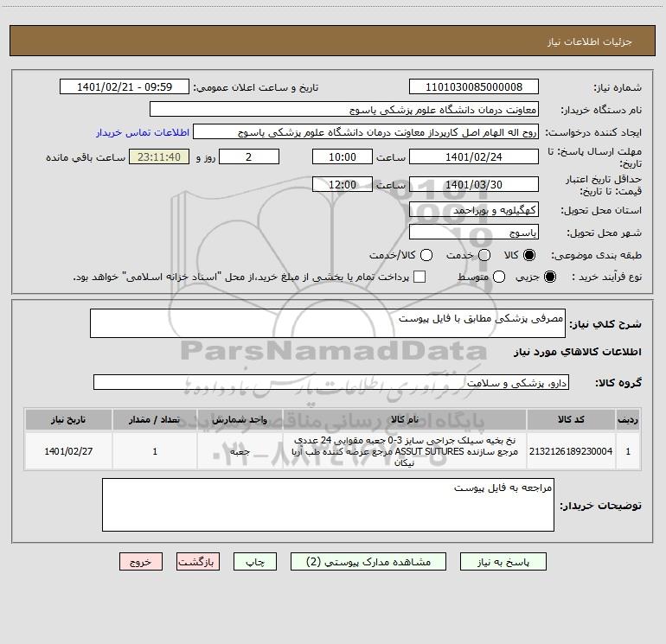Click the need date cell 1401/02/27
This screenshot has height=644, width=666.
coord(68,451)
